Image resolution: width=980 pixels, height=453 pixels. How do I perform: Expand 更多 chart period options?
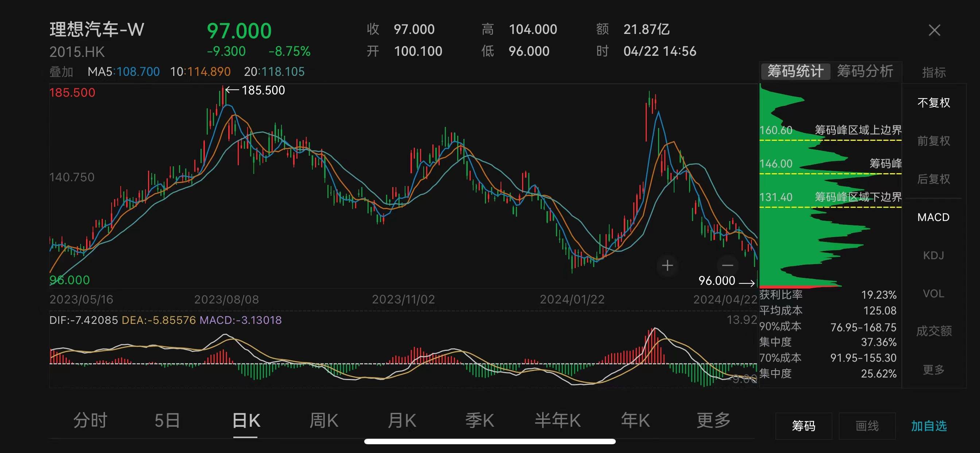713,421
